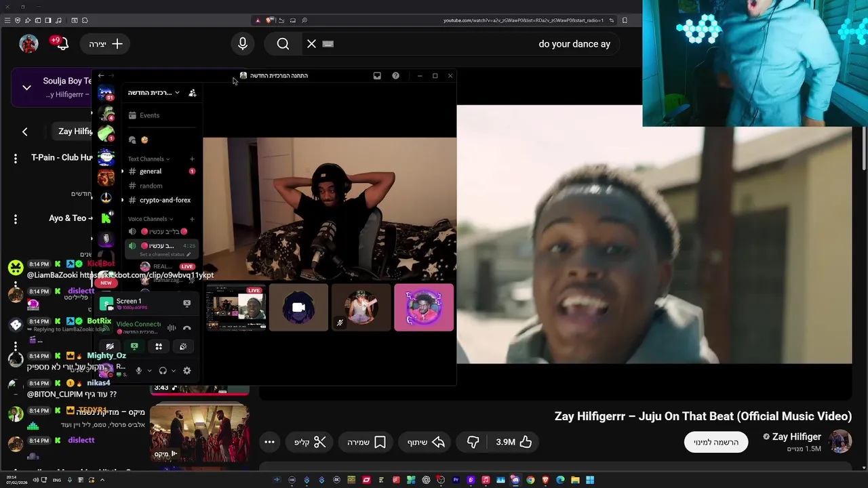868x488 pixels.
Task: Open the crypto-and-forex channel
Action: (161, 200)
